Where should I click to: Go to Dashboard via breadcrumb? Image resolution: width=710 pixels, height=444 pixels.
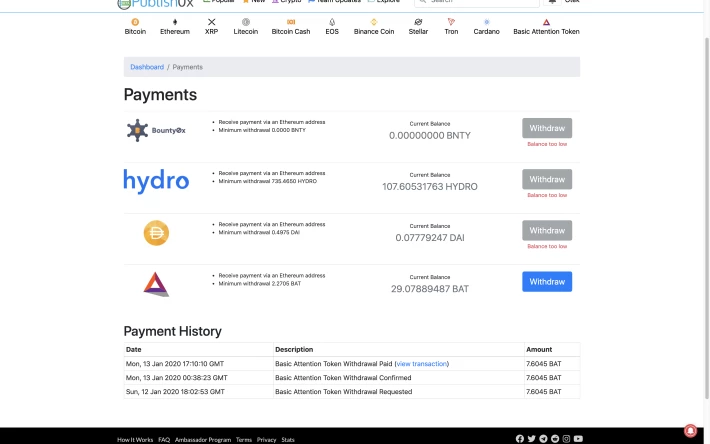[x=147, y=67]
